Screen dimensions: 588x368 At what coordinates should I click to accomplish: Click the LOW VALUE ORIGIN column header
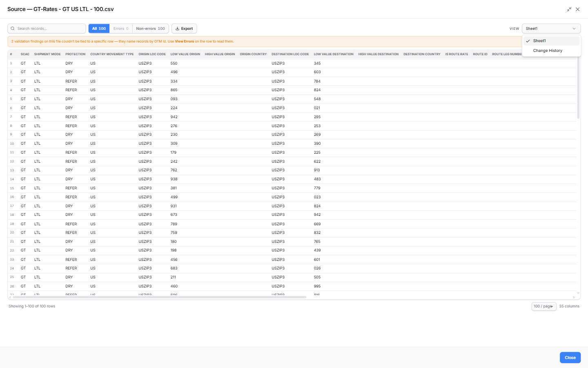185,54
